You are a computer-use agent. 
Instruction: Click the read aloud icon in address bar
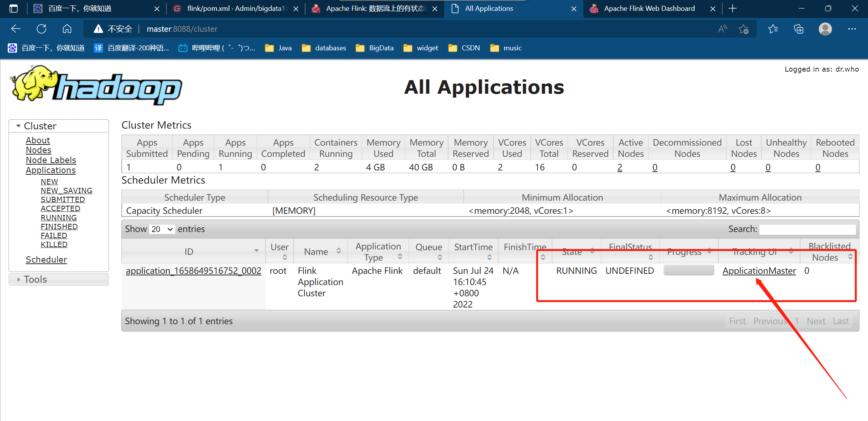coord(722,29)
